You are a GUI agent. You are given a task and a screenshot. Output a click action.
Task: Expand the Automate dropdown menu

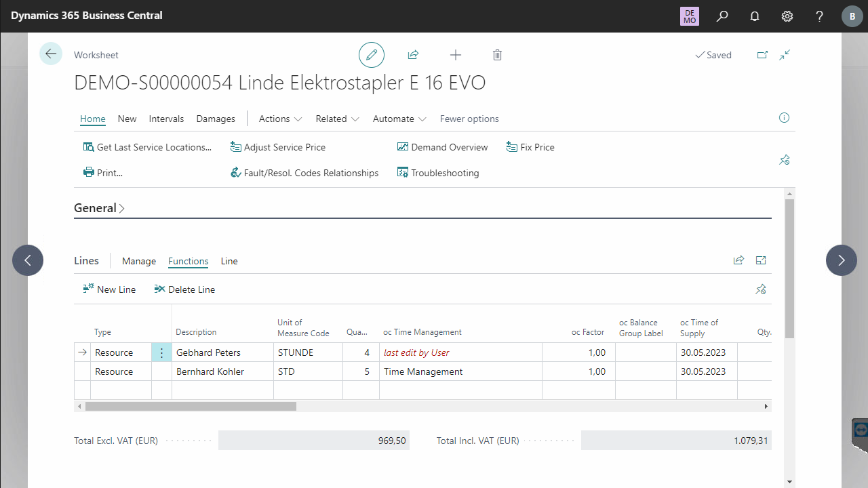point(399,119)
